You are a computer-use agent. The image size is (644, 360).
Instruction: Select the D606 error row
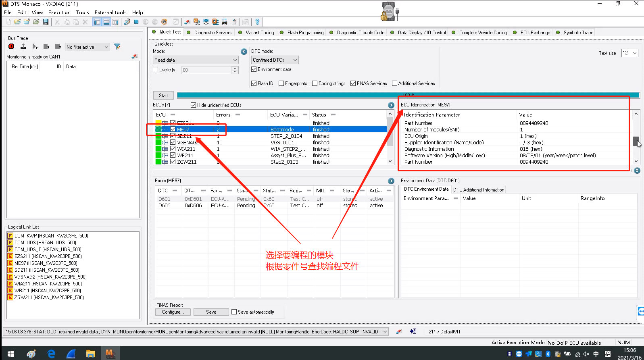pyautogui.click(x=274, y=206)
